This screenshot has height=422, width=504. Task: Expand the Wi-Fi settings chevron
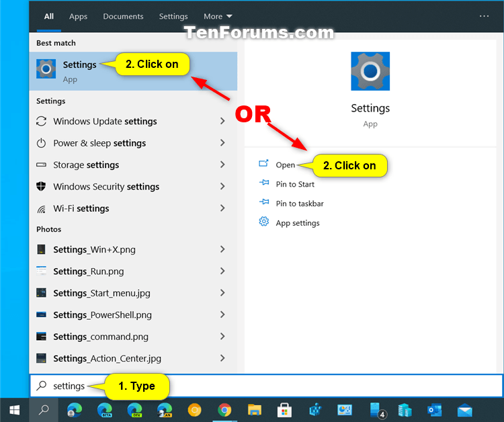[222, 208]
